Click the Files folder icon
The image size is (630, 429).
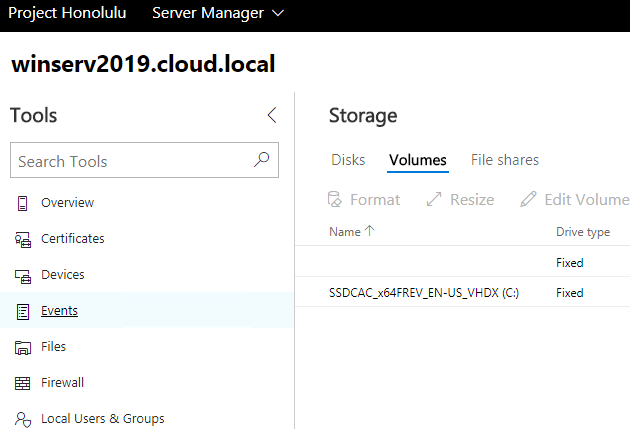23,347
